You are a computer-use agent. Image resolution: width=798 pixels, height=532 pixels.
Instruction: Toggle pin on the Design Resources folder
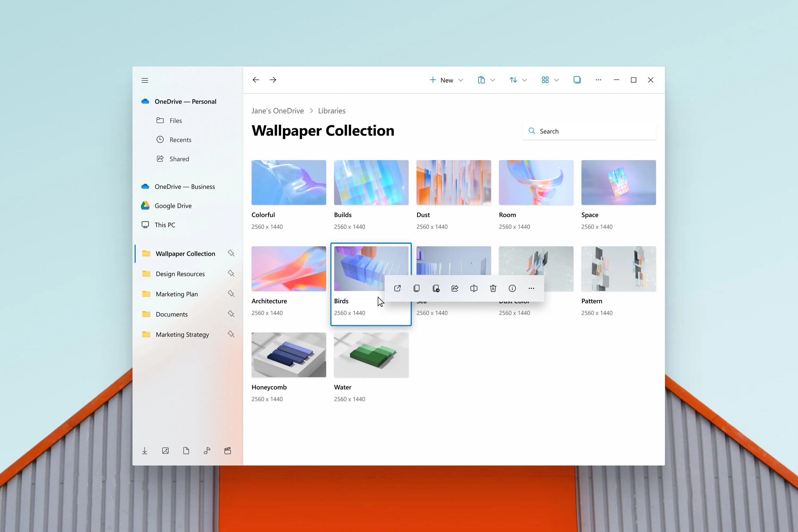(231, 273)
